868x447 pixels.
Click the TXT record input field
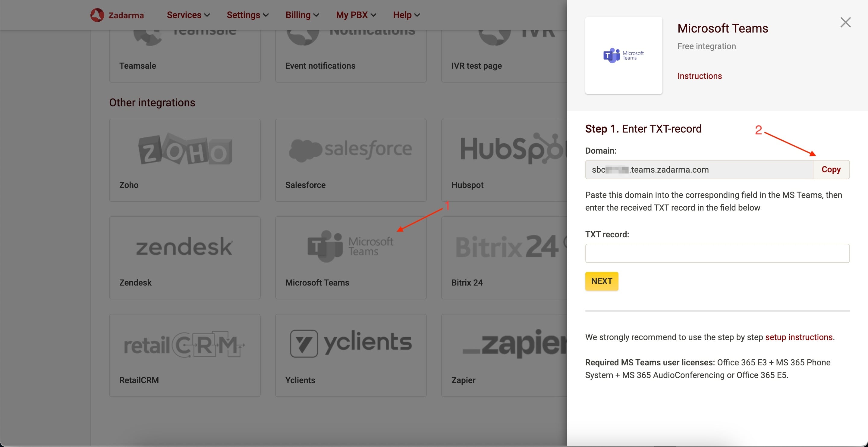717,253
